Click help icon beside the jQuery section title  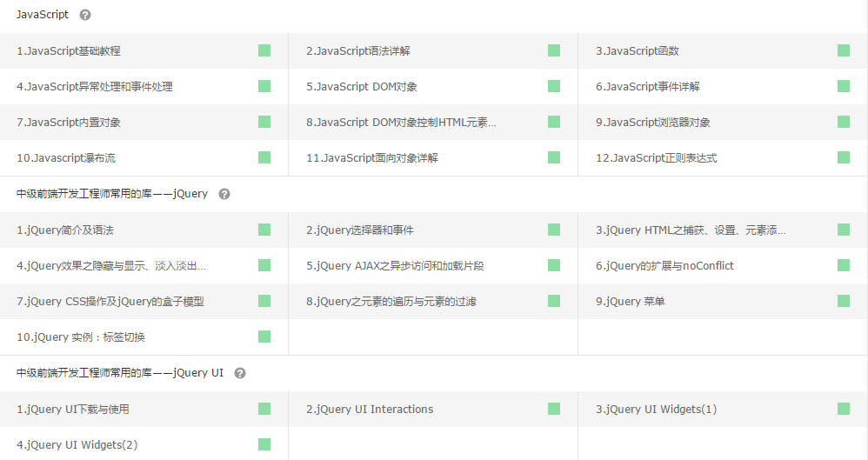tap(224, 194)
